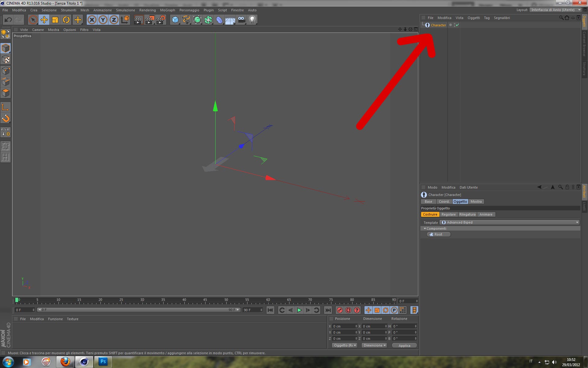The image size is (588, 368).
Task: Open the MoGraph menu
Action: point(167,10)
